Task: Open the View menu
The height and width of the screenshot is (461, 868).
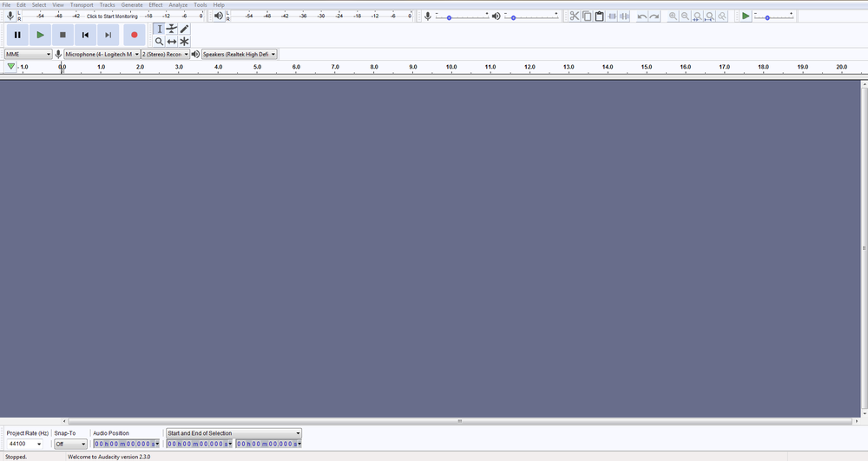Action: pyautogui.click(x=58, y=4)
